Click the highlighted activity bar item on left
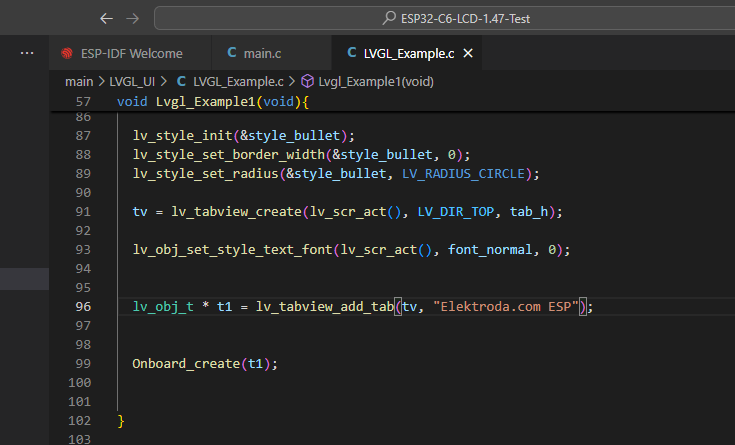Screen dimensions: 735x445 (x=24, y=279)
